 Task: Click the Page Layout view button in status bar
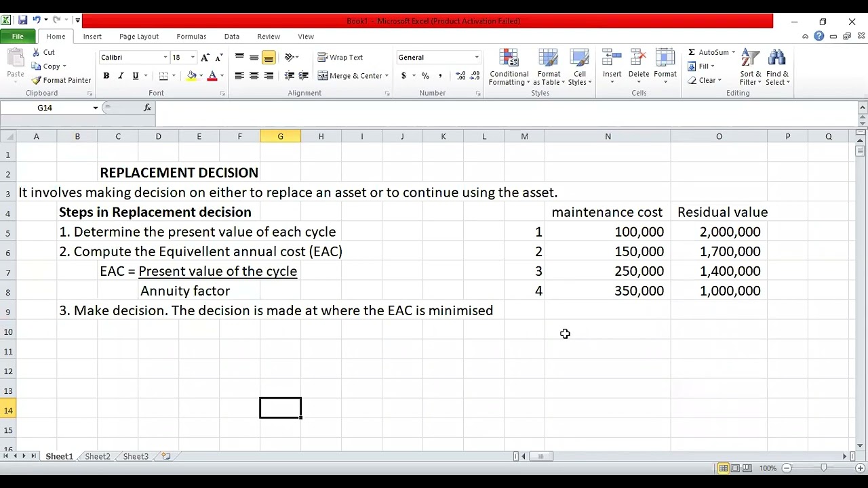735,468
